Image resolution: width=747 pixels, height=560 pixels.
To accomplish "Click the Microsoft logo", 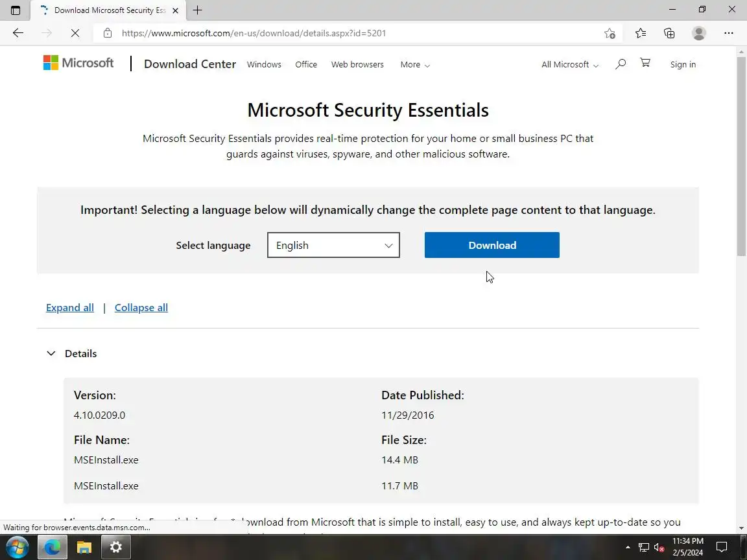I will (78, 63).
